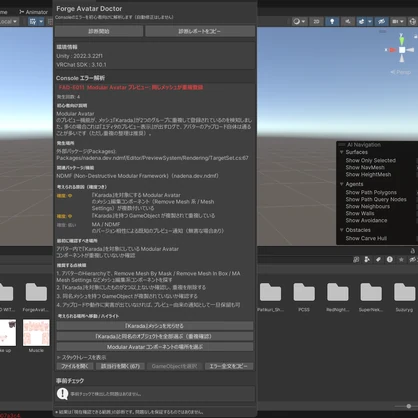The height and width of the screenshot is (418, 418).
Task: Select the Muscle asset thumbnail
Action: tap(36, 333)
